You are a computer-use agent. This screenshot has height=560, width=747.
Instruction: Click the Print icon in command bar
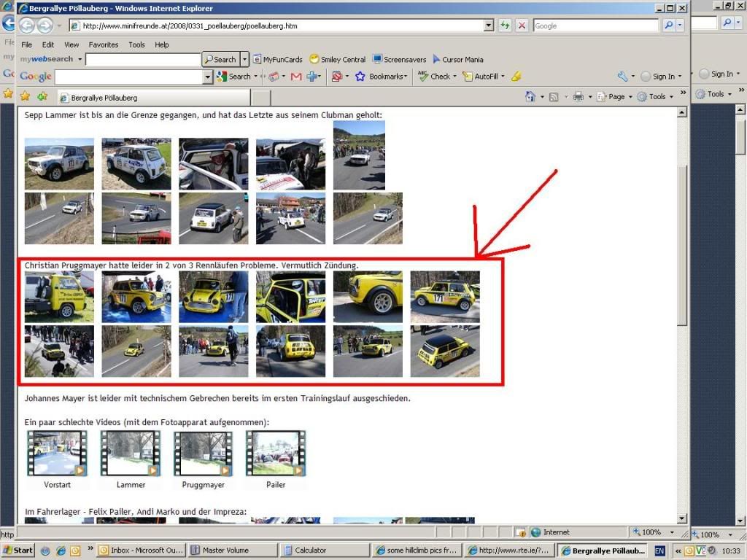pos(578,96)
